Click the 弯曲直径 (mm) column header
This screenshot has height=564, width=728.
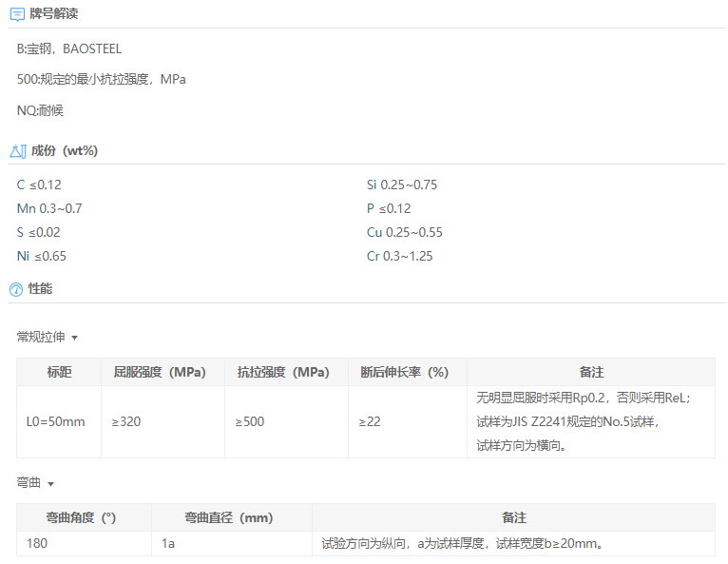pos(232,517)
